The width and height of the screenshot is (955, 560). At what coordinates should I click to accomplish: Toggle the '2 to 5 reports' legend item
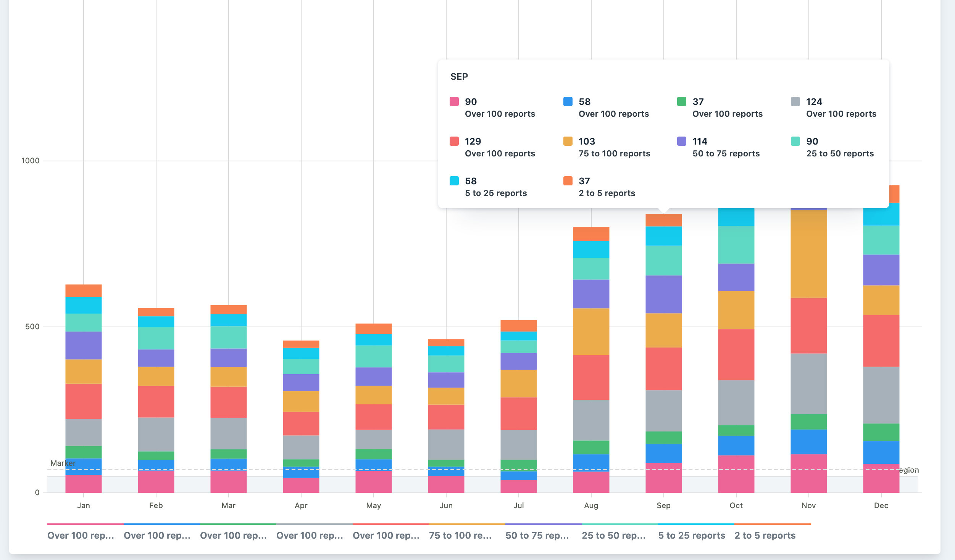click(765, 535)
